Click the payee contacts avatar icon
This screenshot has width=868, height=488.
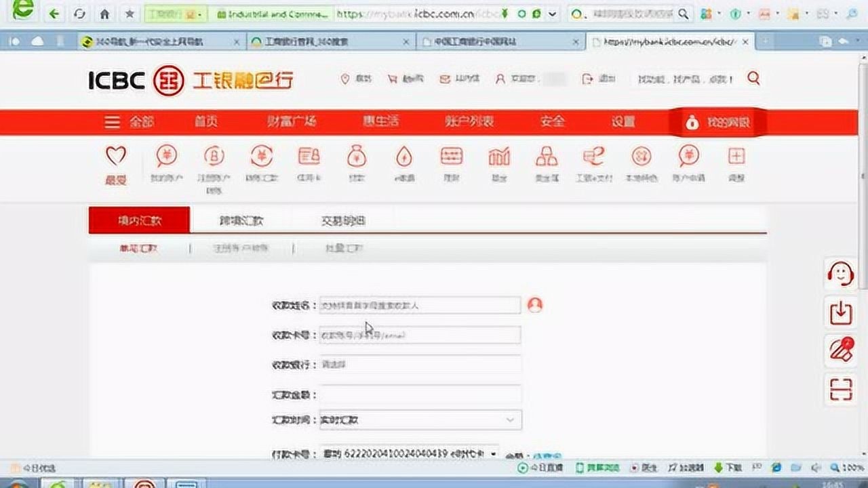pos(535,305)
